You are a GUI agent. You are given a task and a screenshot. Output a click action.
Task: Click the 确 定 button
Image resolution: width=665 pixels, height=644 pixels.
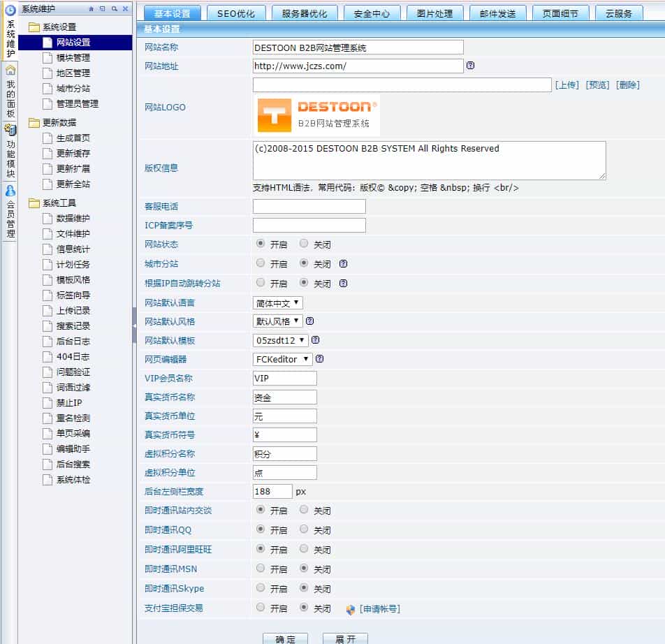[285, 638]
